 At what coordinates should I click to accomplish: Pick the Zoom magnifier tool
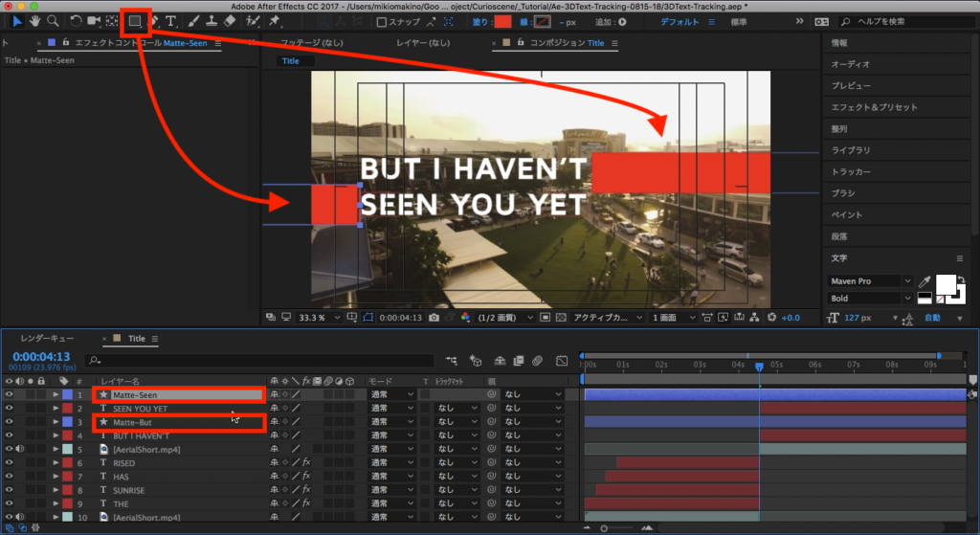[x=53, y=21]
